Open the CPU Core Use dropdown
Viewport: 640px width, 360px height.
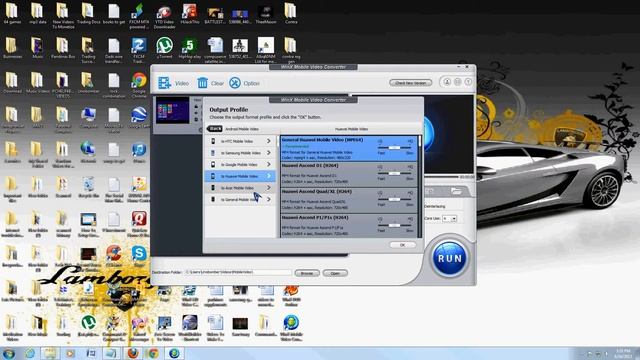click(x=449, y=219)
